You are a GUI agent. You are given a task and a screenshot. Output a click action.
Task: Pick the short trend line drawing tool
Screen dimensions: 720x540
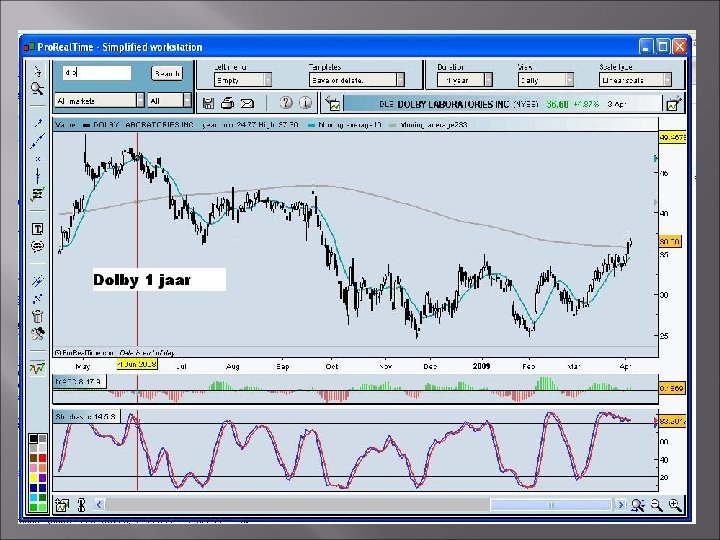[x=38, y=123]
